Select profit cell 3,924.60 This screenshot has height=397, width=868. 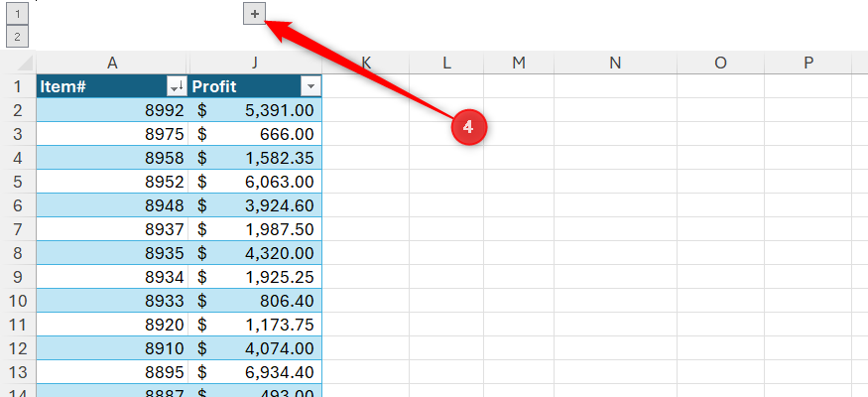(255, 205)
